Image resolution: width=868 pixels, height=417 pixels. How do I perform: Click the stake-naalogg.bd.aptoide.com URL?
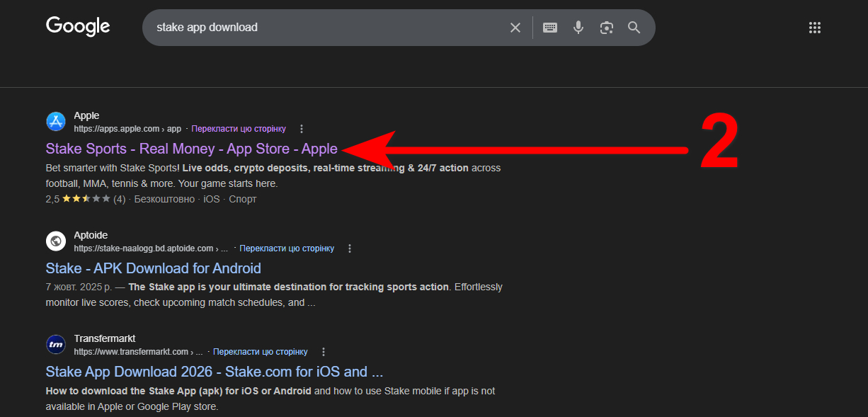(151, 249)
